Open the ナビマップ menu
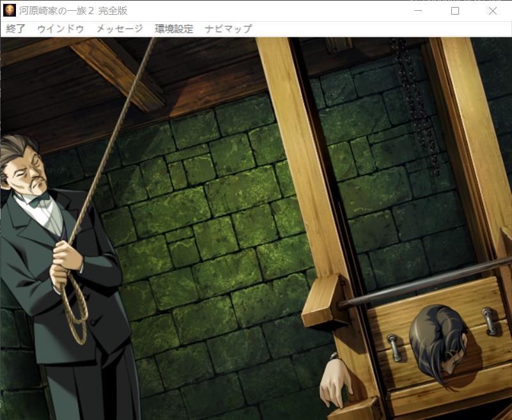 click(x=228, y=29)
